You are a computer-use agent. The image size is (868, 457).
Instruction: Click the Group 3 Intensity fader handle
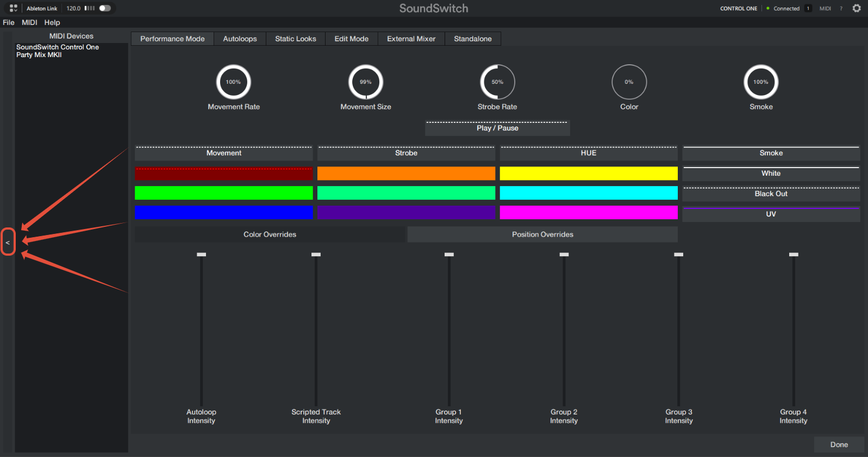pos(679,255)
